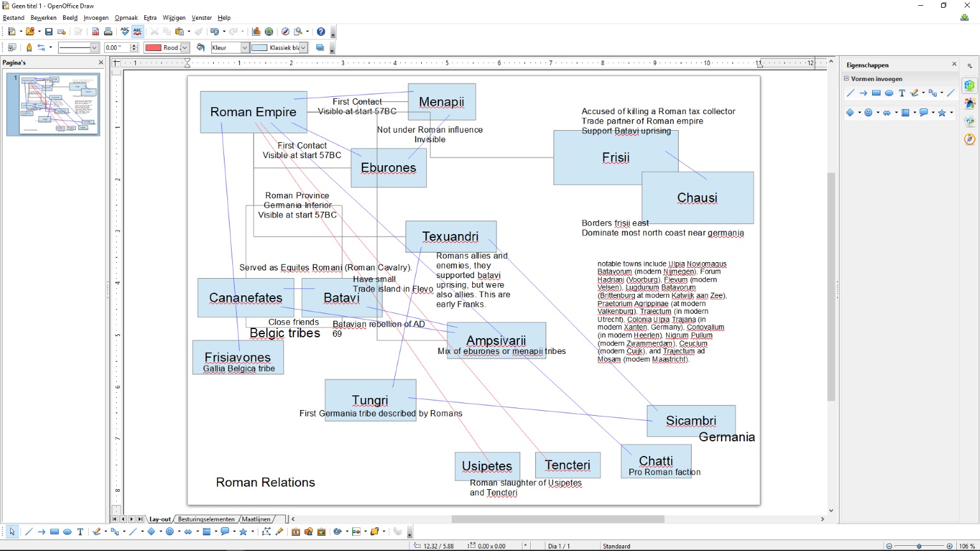This screenshot has height=551, width=980.
Task: Toggle automatic spellcheck
Action: (x=137, y=31)
